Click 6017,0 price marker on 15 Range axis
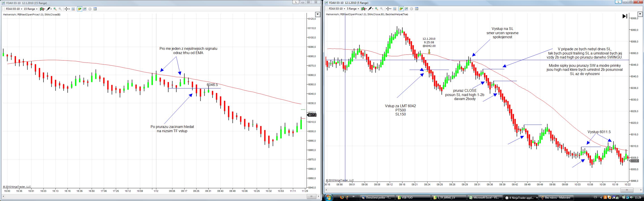 [x=312, y=115]
